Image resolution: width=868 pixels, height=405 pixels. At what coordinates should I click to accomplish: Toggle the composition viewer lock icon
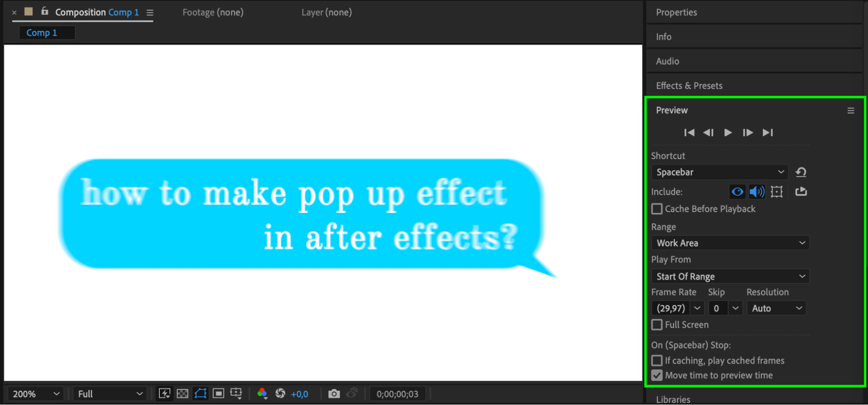pyautogui.click(x=44, y=11)
